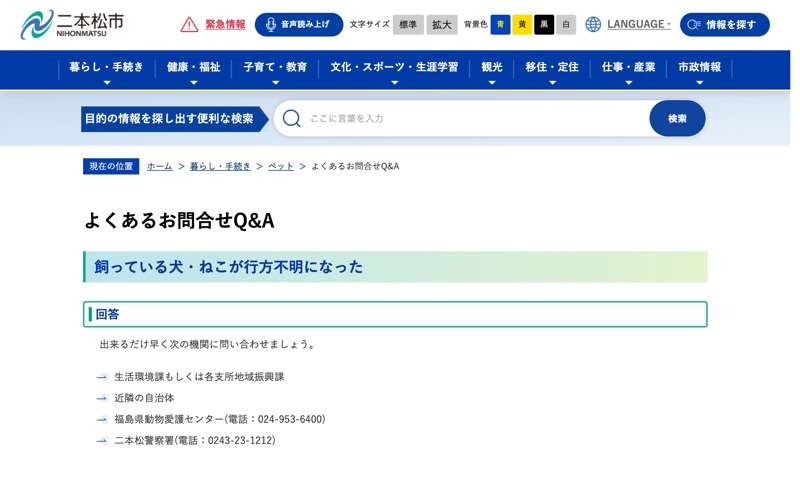Select white 白 background color
This screenshot has width=800, height=500.
(566, 24)
